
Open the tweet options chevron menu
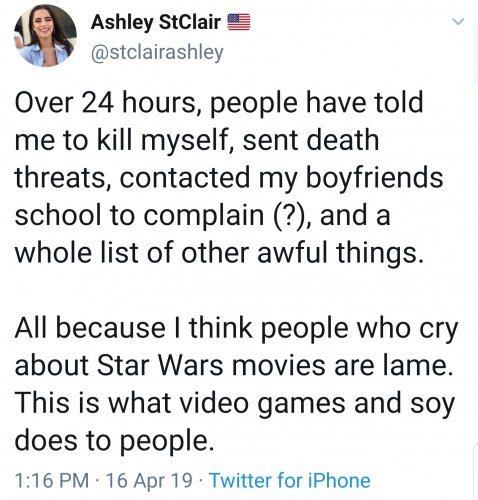[x=458, y=22]
